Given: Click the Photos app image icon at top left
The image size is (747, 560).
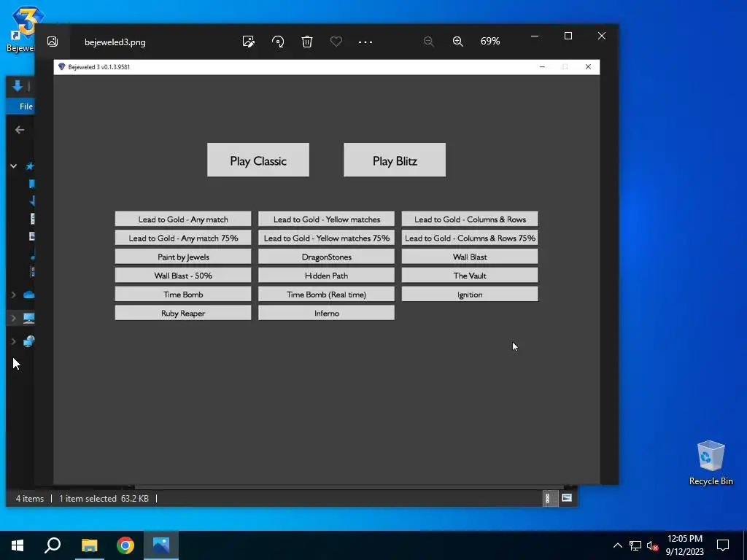Looking at the screenshot, I should point(53,42).
